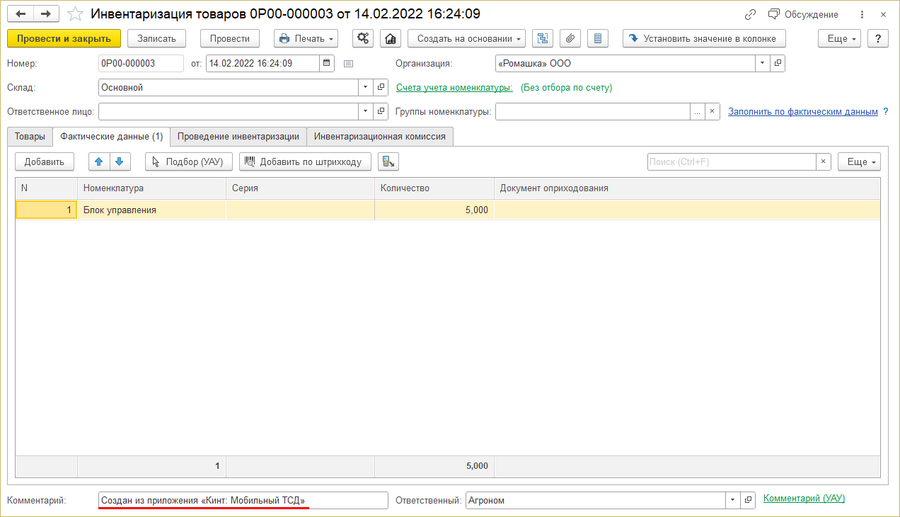Viewport: 900px width, 517px height.
Task: Click the house icon in the toolbar
Action: tap(390, 38)
